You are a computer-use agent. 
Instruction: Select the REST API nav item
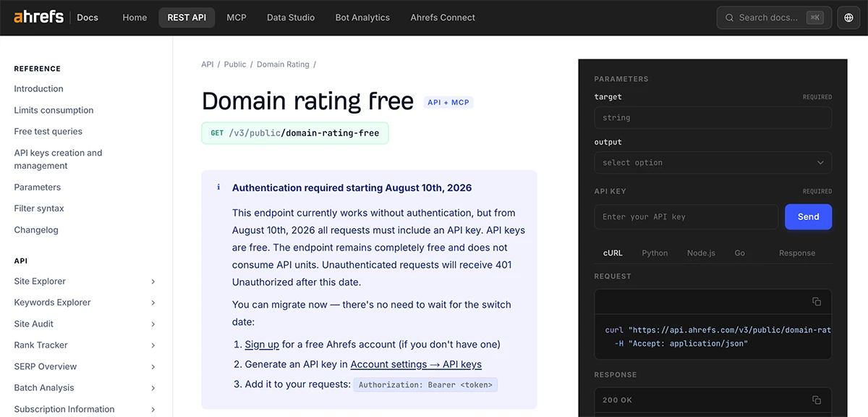tap(187, 17)
